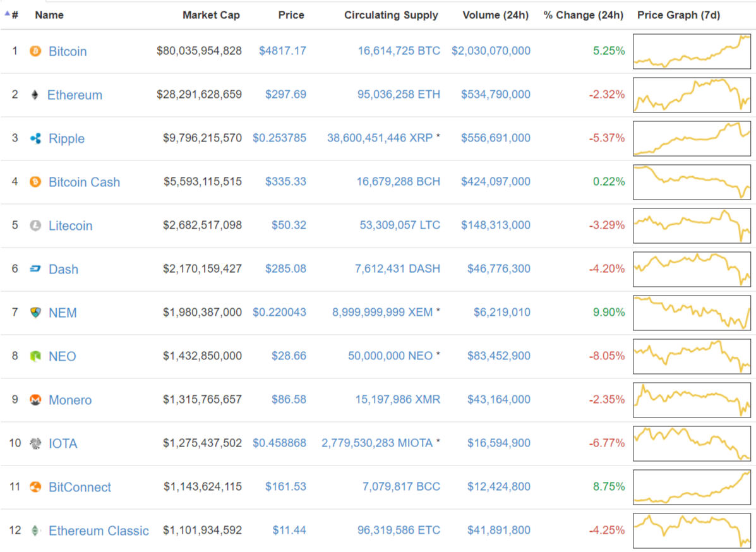Screen dimensions: 756x552
Task: Click the Ripple logo icon
Action: 35,138
